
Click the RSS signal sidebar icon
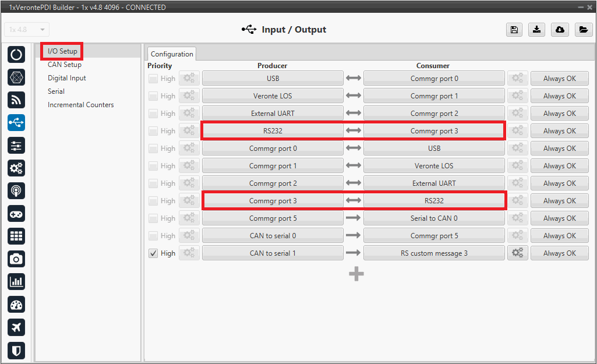[16, 100]
